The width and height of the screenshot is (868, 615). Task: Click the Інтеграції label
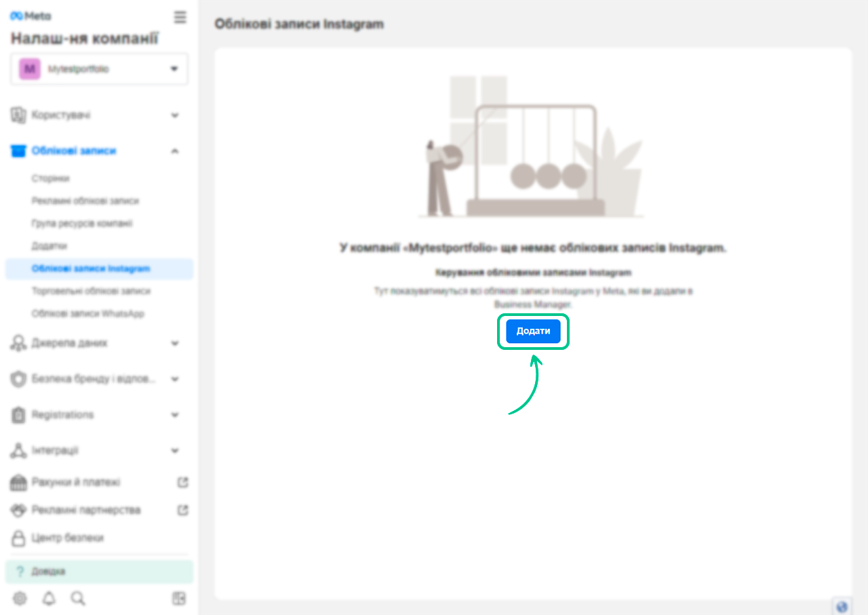[55, 450]
